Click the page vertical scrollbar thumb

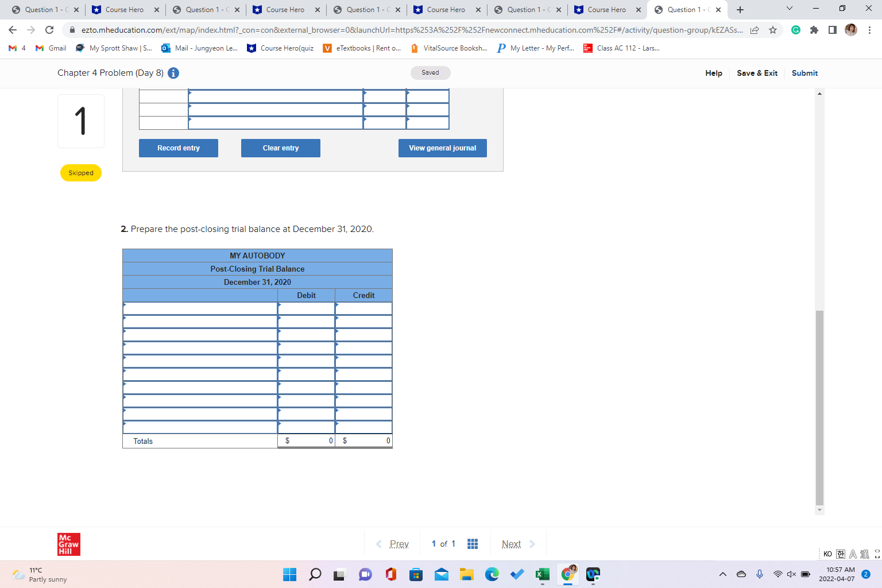tap(819, 408)
